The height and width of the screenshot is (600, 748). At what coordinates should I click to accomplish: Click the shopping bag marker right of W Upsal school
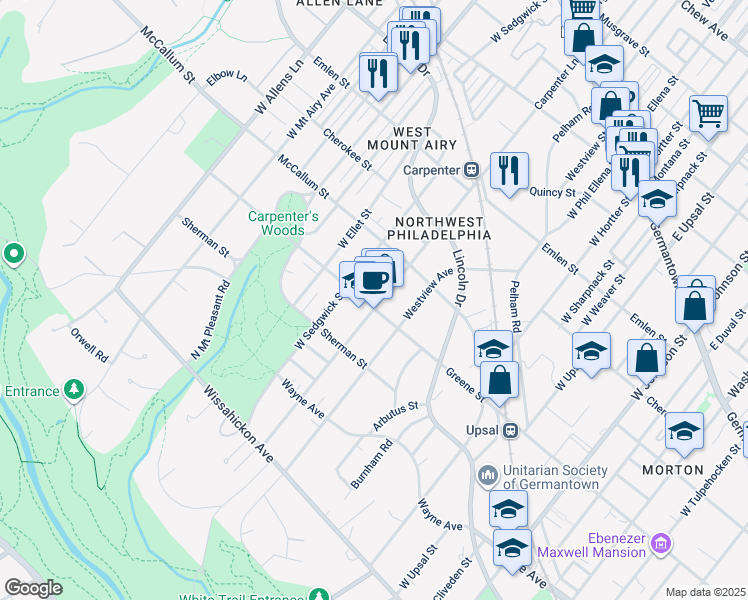[646, 359]
